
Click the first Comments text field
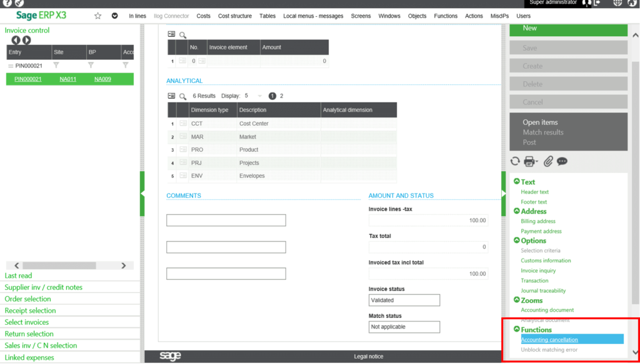tap(226, 220)
